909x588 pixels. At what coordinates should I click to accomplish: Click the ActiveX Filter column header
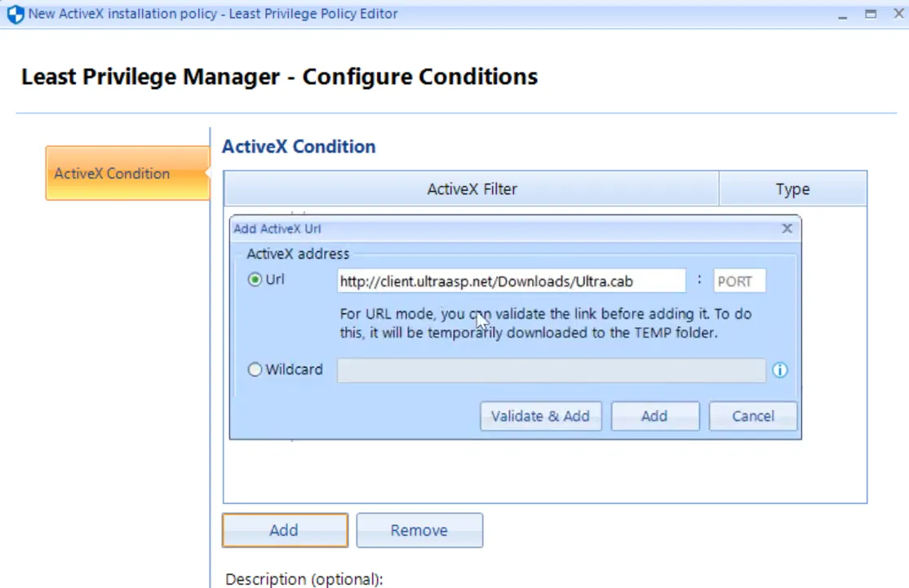click(472, 188)
